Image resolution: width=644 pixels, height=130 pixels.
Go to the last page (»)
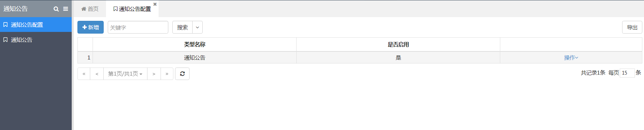167,74
